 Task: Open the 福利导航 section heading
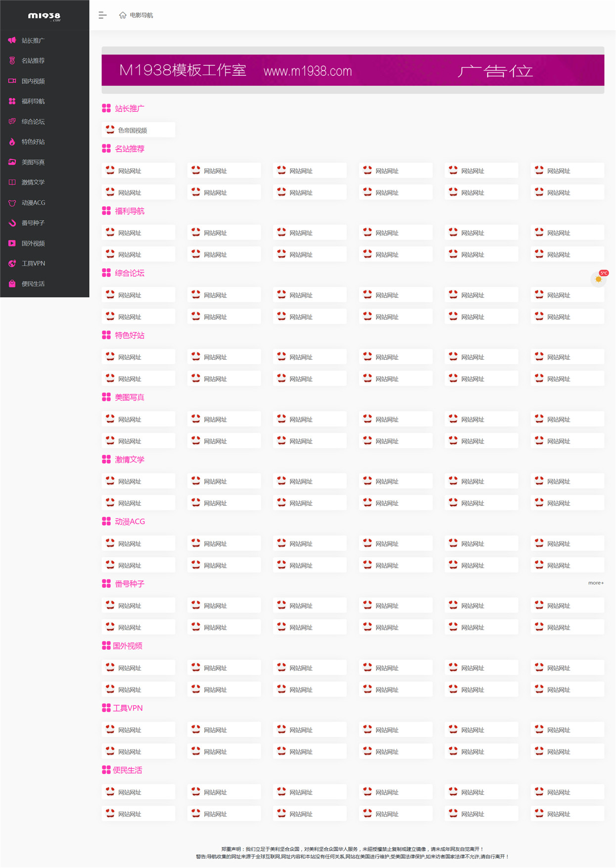click(x=130, y=211)
